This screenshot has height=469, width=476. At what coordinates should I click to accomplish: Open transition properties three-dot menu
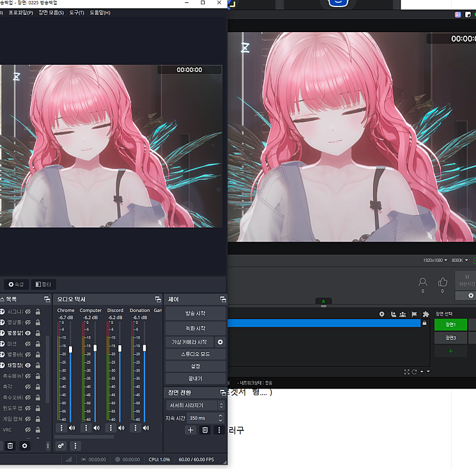tap(219, 430)
